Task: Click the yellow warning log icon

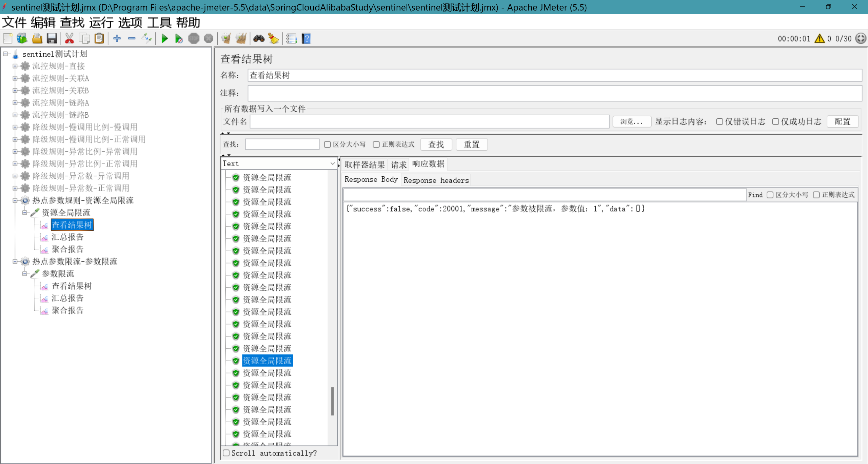Action: click(x=819, y=39)
